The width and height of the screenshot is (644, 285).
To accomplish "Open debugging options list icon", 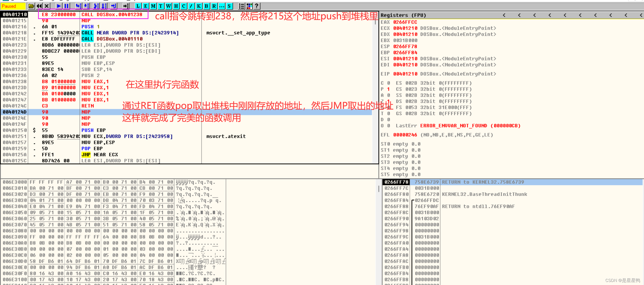I will point(241,6).
